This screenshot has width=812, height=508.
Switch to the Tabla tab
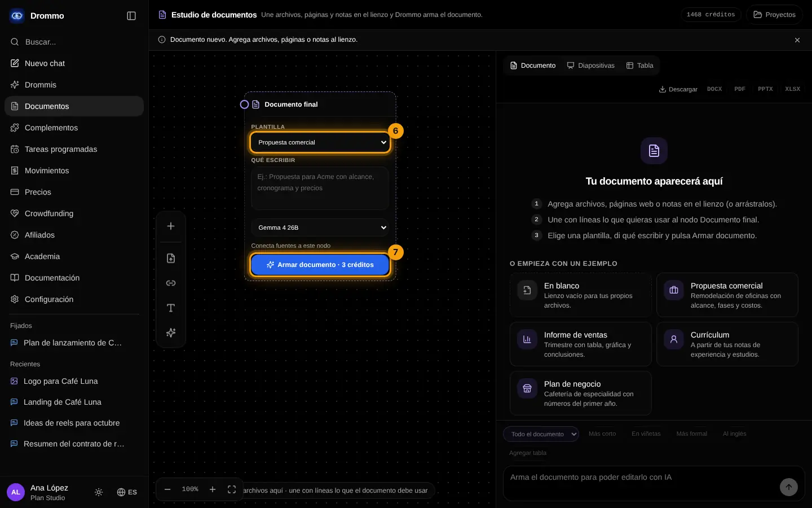pyautogui.click(x=640, y=65)
